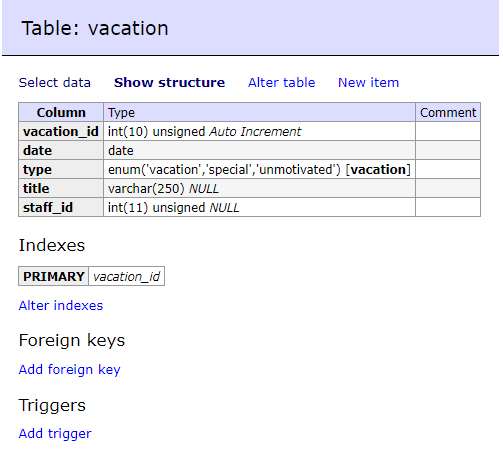Click the Add trigger link
Screen dimensions: 503x455
[x=55, y=434]
